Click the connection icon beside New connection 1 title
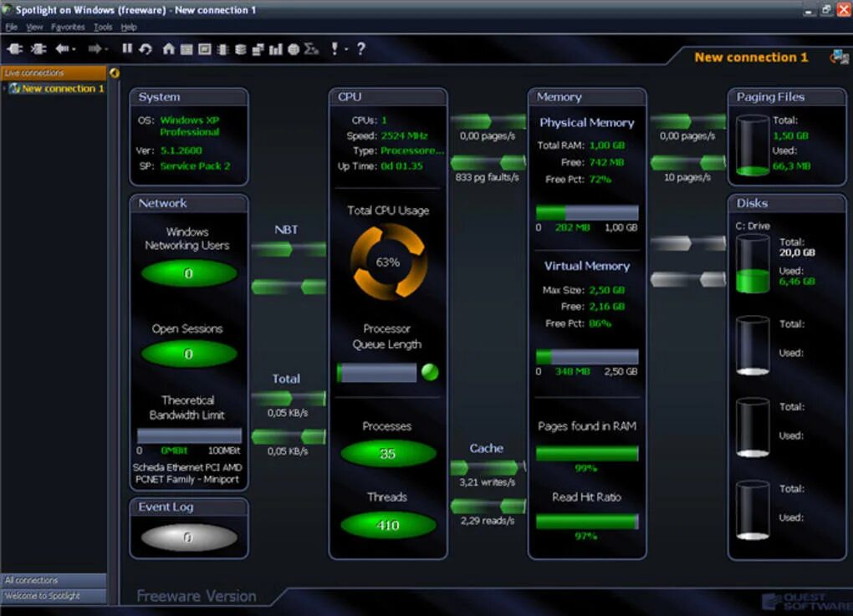 (840, 57)
